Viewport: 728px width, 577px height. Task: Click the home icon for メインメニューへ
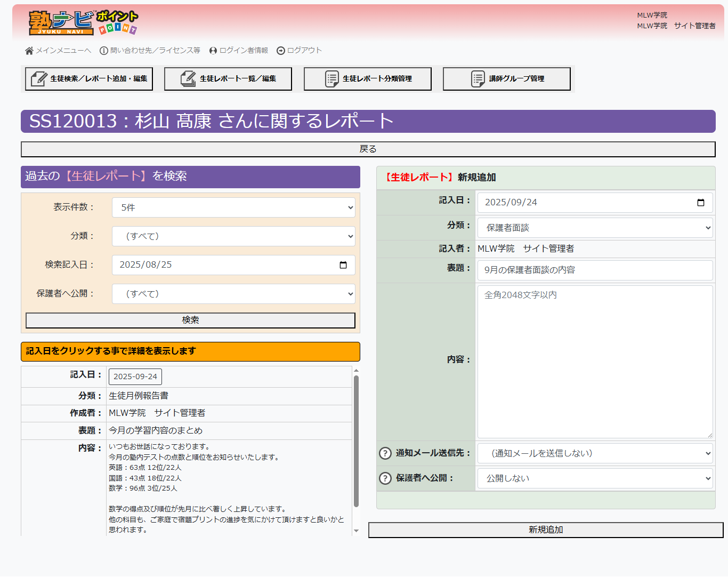pos(29,51)
